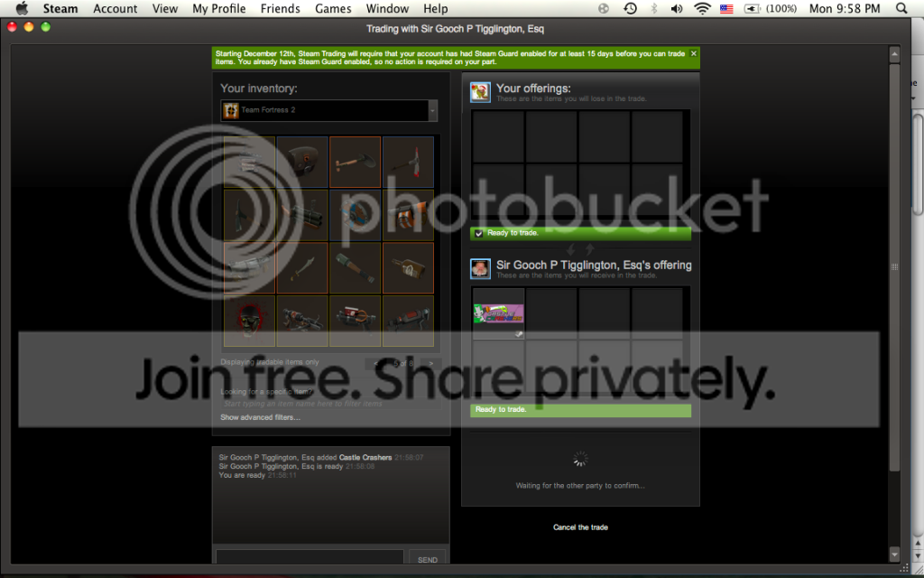The image size is (924, 578).
Task: Select the shovel item in inventory
Action: tap(355, 163)
